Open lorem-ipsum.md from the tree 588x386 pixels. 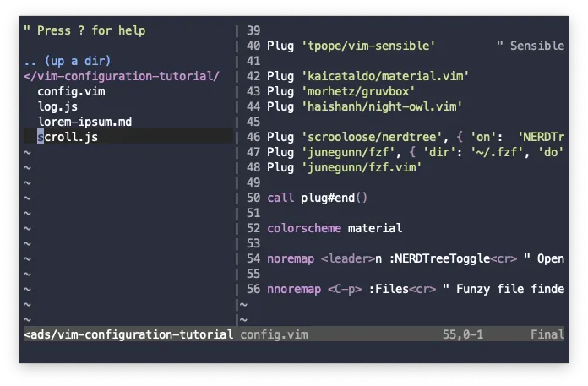coord(84,122)
